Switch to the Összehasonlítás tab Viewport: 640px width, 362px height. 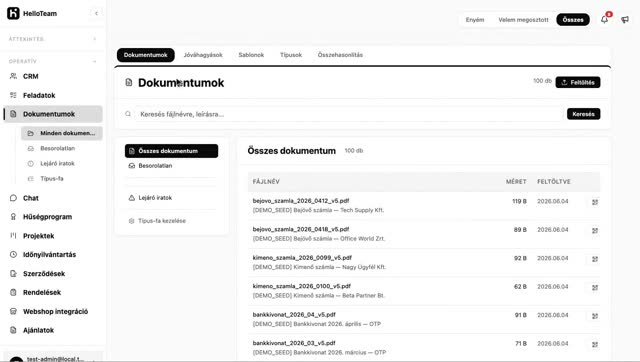tap(340, 55)
